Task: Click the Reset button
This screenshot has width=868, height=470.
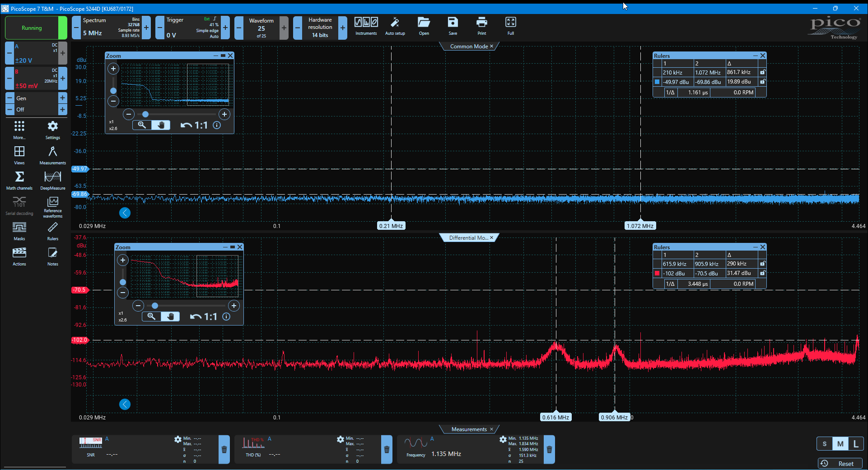Action: pyautogui.click(x=840, y=464)
